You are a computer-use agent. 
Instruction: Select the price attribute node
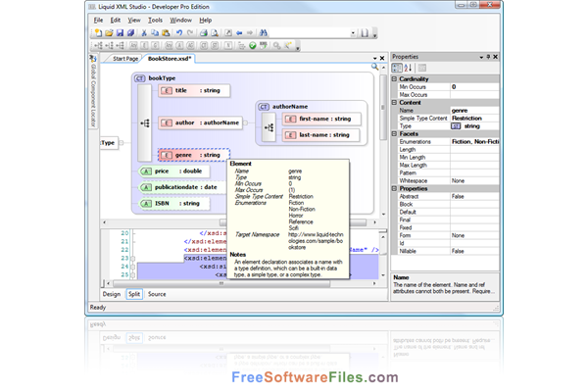point(174,171)
